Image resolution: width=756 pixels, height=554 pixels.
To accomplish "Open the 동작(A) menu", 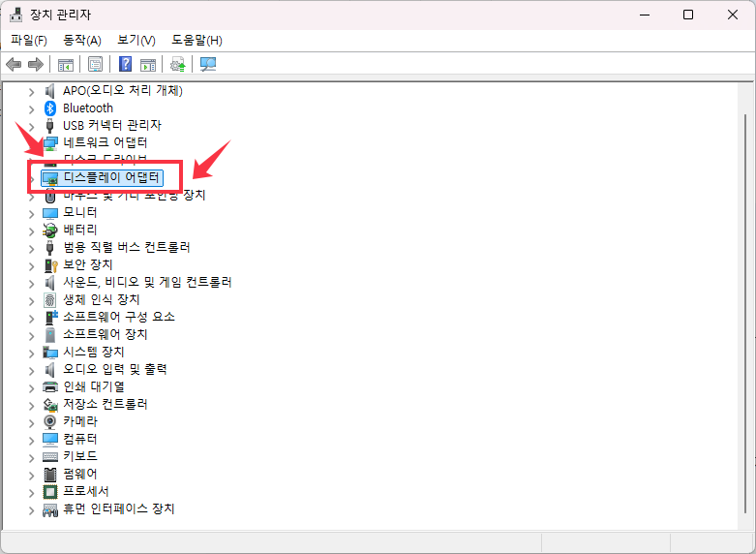I will 82,40.
